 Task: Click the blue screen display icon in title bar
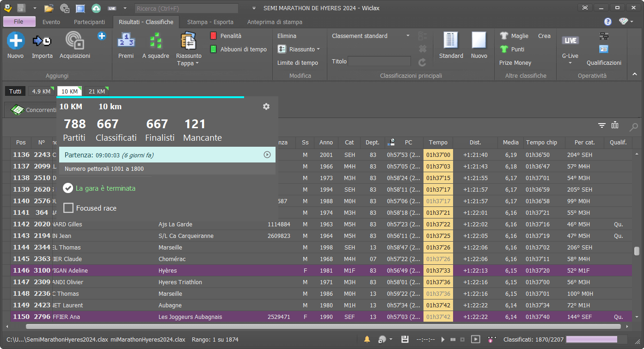(x=80, y=8)
